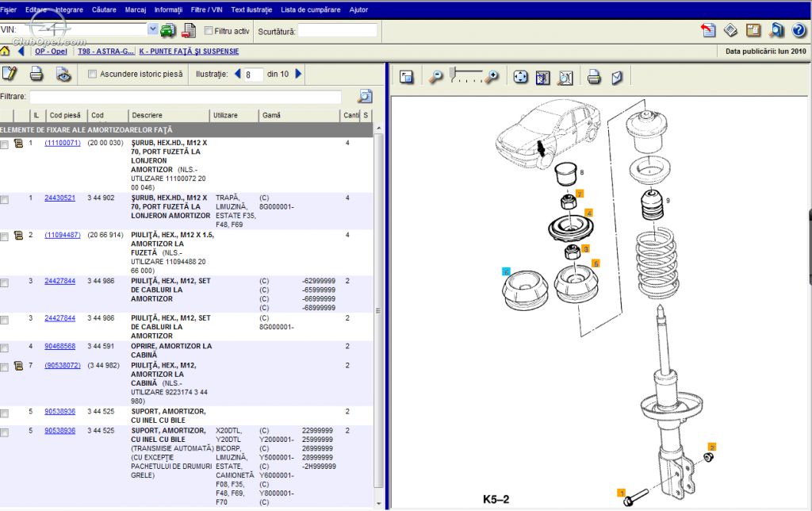
Task: Check the box for part row 90468568
Action: coord(5,348)
